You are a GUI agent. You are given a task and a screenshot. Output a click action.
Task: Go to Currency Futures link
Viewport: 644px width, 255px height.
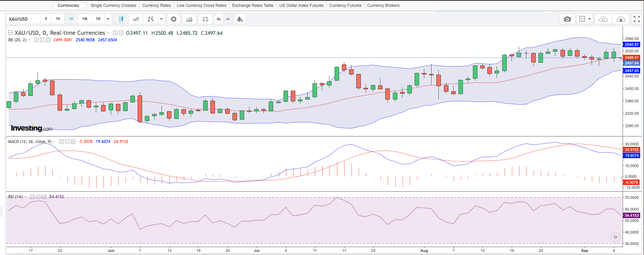click(345, 6)
